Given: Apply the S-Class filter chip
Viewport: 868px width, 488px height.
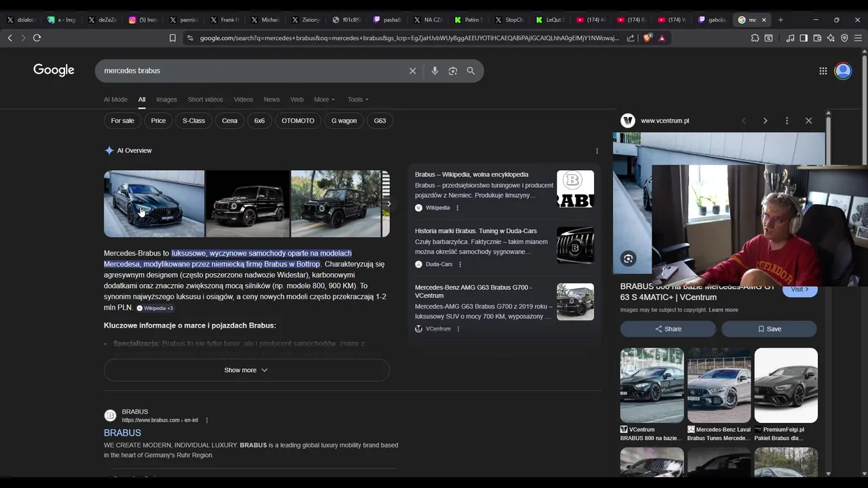Looking at the screenshot, I should click(x=194, y=121).
